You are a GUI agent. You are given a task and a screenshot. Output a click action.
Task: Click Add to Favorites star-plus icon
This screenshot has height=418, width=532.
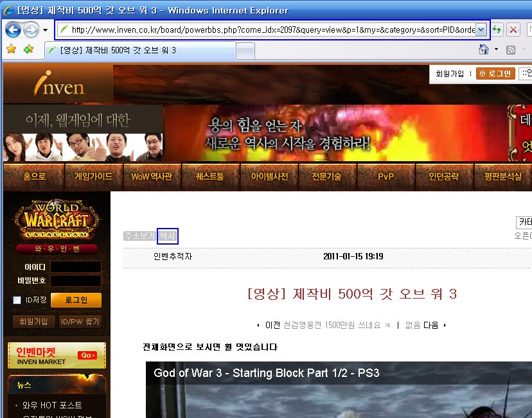[28, 49]
